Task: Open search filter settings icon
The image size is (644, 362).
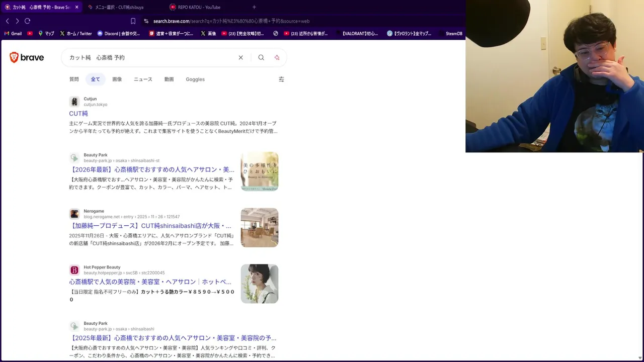Action: [x=281, y=79]
